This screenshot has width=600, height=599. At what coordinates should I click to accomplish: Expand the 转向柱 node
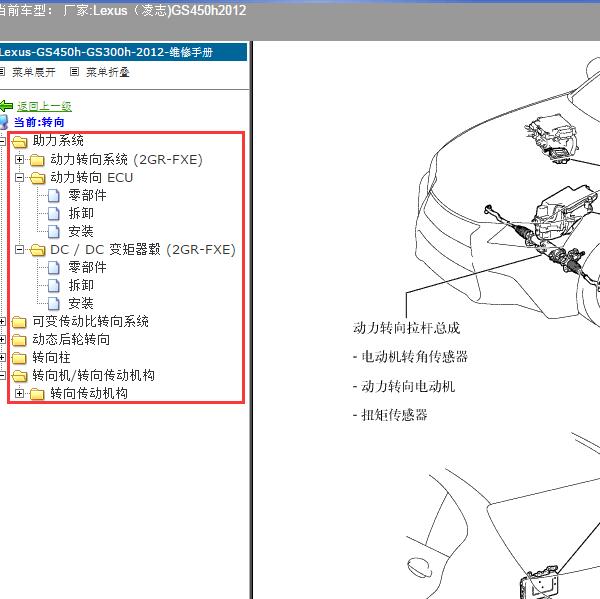[x=2, y=357]
